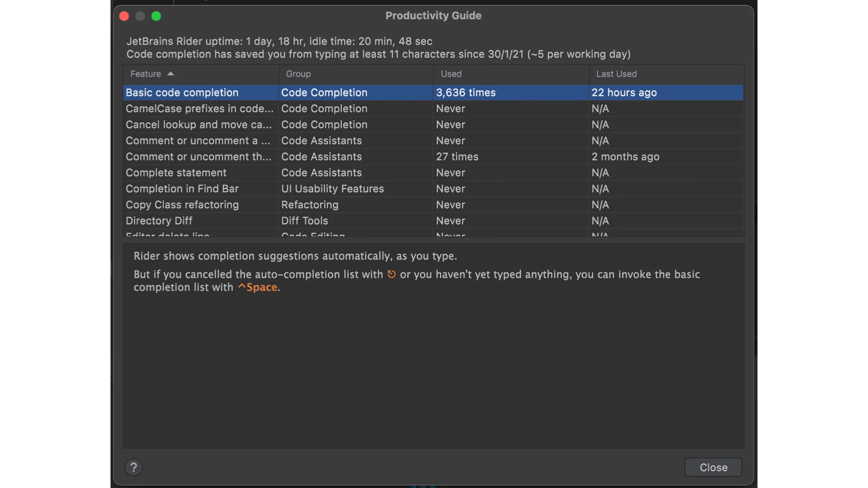The height and width of the screenshot is (488, 868).
Task: Select the Comment or uncomment with Code Assistants row
Action: 199,141
